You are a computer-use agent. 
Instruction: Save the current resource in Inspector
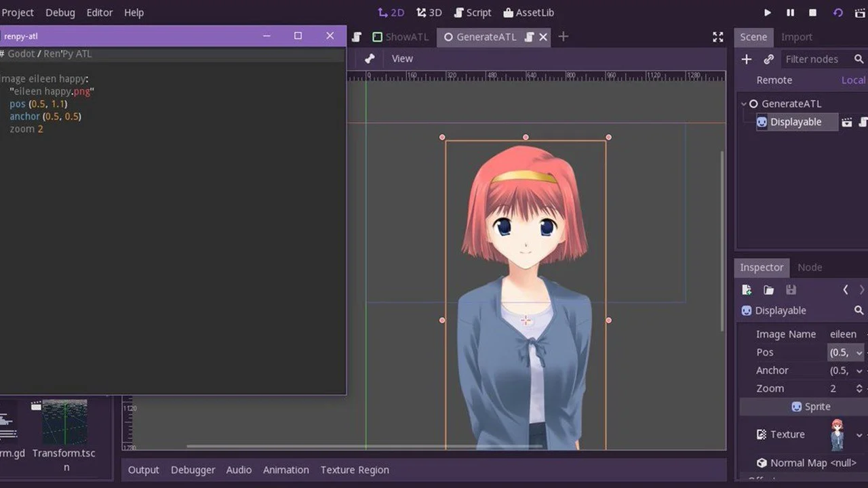pos(791,290)
